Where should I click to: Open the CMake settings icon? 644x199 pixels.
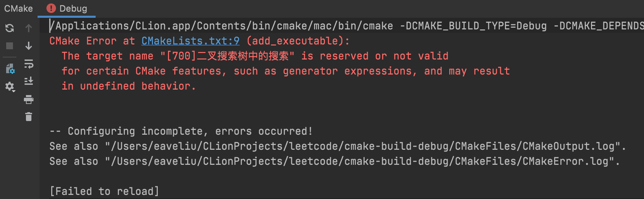(x=10, y=69)
